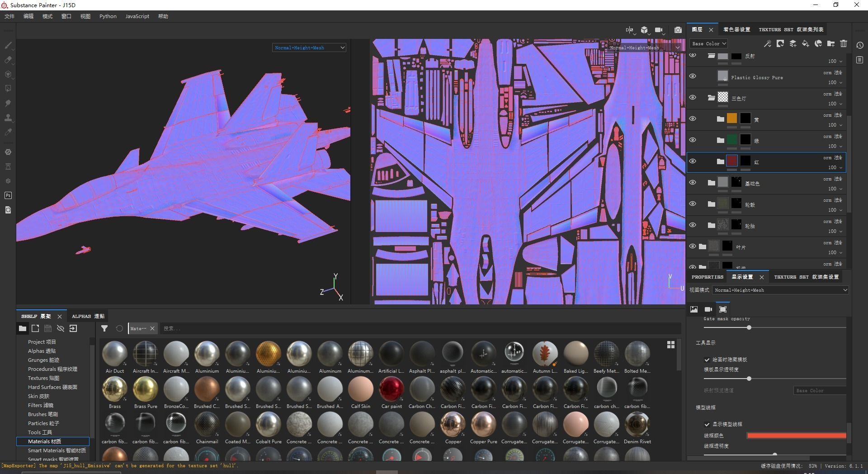Toggle visibility of the 绿 layer
The width and height of the screenshot is (868, 474).
click(x=693, y=140)
